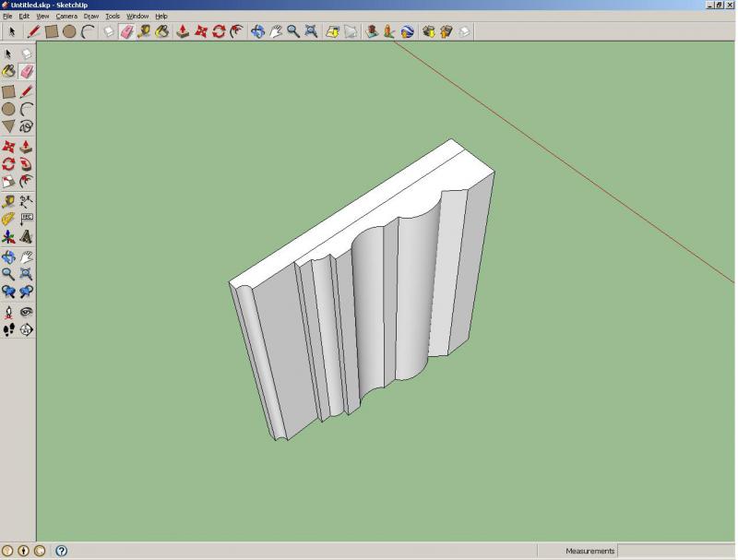The width and height of the screenshot is (738, 560).
Task: Select the Section Plane tool
Action: click(x=26, y=329)
